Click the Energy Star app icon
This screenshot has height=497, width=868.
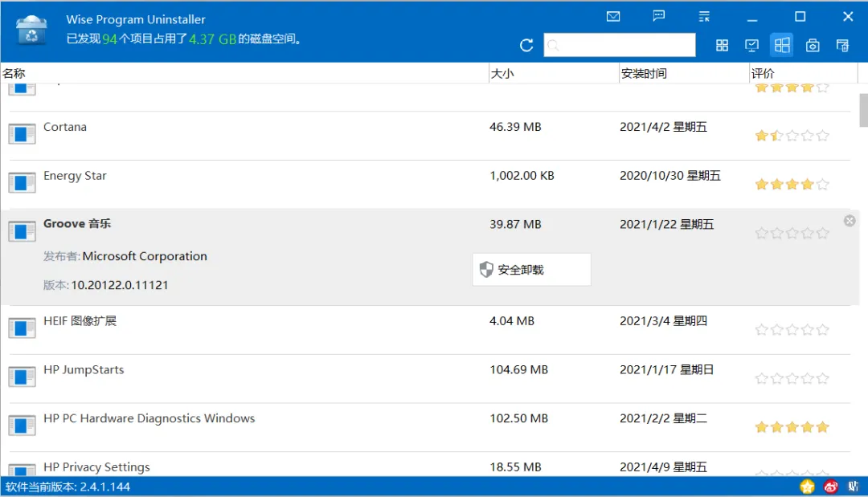[23, 182]
